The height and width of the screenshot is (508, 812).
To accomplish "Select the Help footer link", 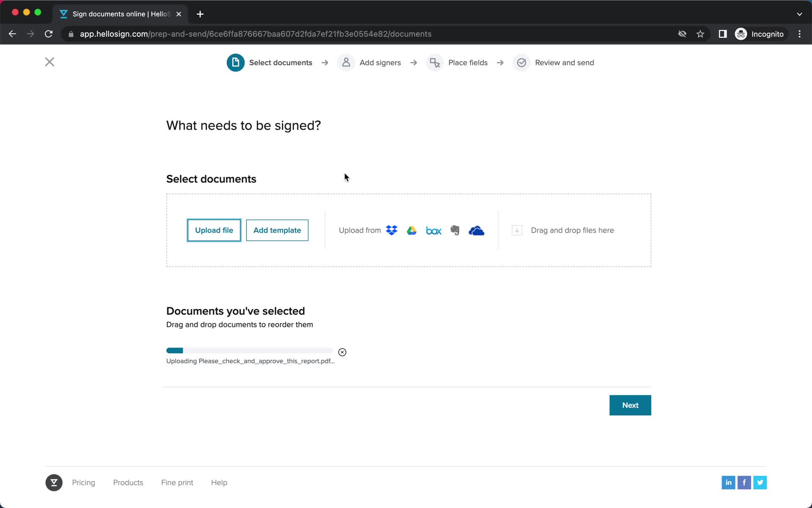I will pyautogui.click(x=219, y=482).
